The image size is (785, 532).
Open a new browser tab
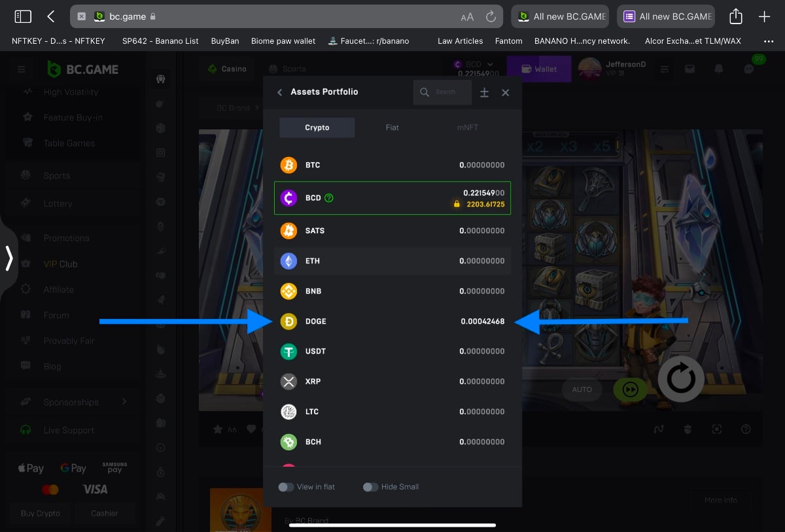(x=764, y=17)
